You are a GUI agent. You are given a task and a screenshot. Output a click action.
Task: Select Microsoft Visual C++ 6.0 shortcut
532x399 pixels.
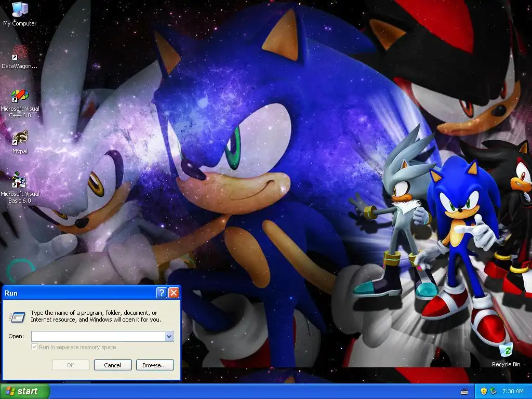[20, 103]
